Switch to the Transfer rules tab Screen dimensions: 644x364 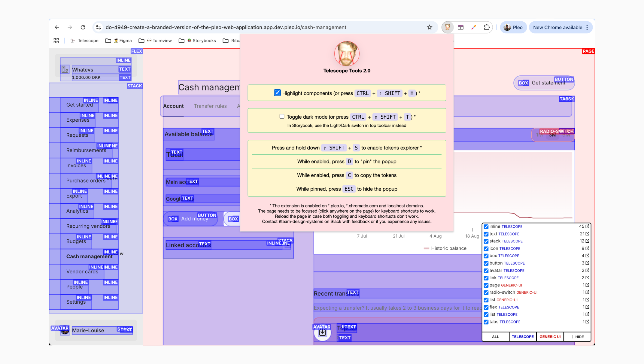point(210,106)
